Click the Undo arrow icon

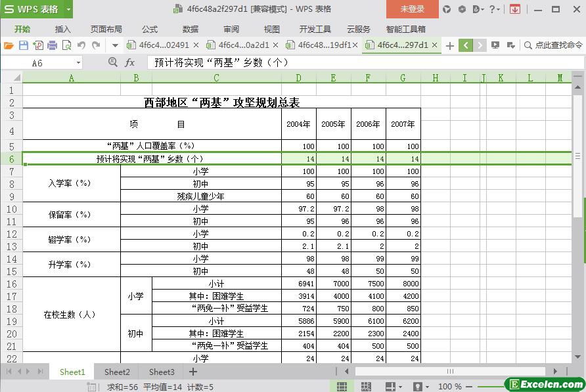[81, 45]
